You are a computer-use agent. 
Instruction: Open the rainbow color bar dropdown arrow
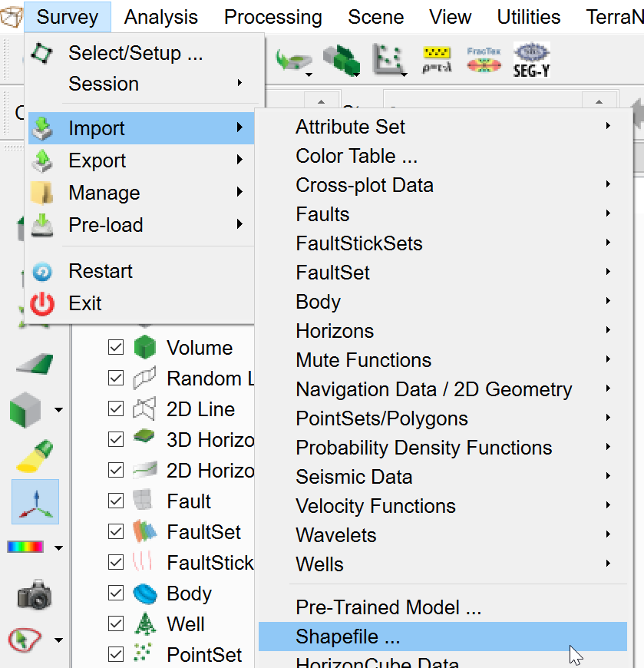pyautogui.click(x=58, y=547)
